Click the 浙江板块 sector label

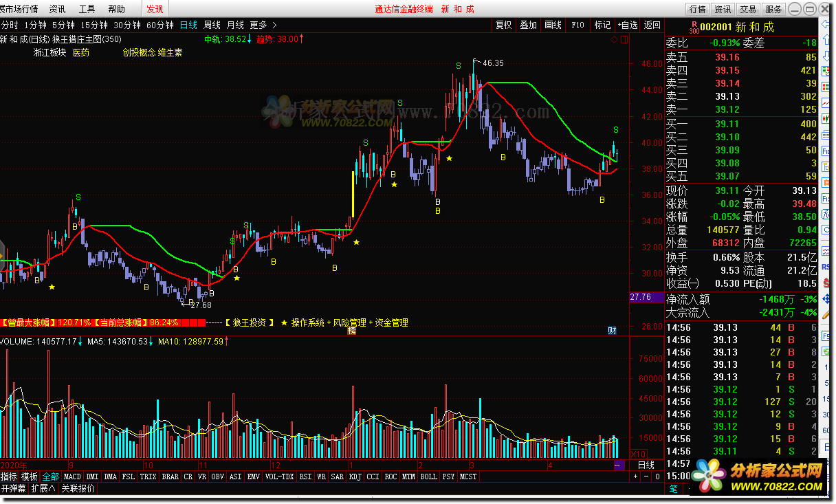[50, 52]
